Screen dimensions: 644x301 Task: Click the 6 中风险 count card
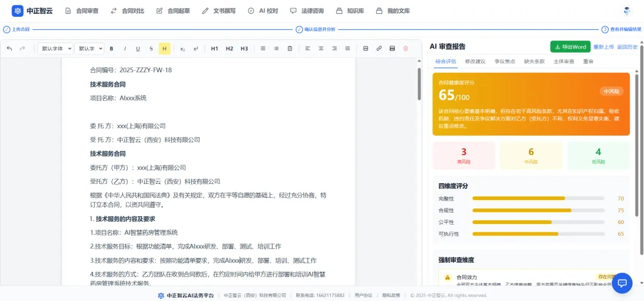pyautogui.click(x=531, y=155)
